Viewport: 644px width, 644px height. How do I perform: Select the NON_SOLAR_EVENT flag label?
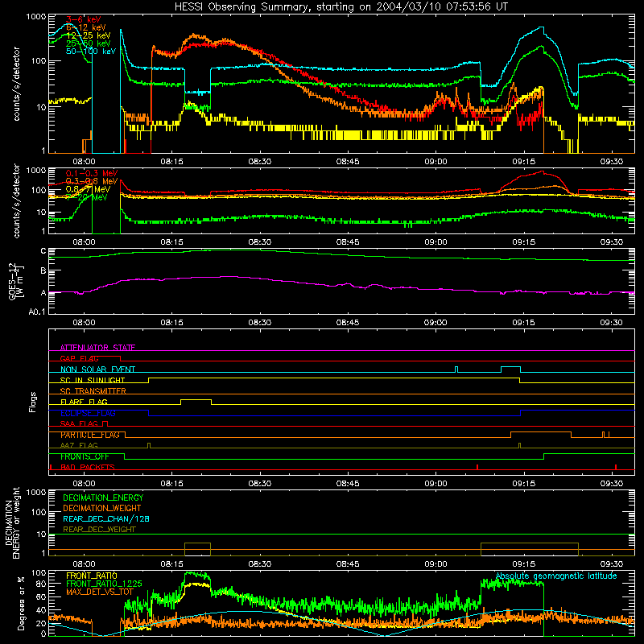coord(97,369)
